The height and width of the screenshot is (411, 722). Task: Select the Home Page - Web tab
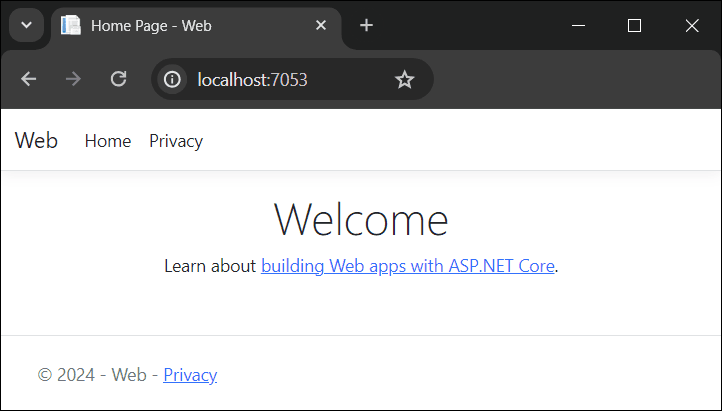point(196,27)
